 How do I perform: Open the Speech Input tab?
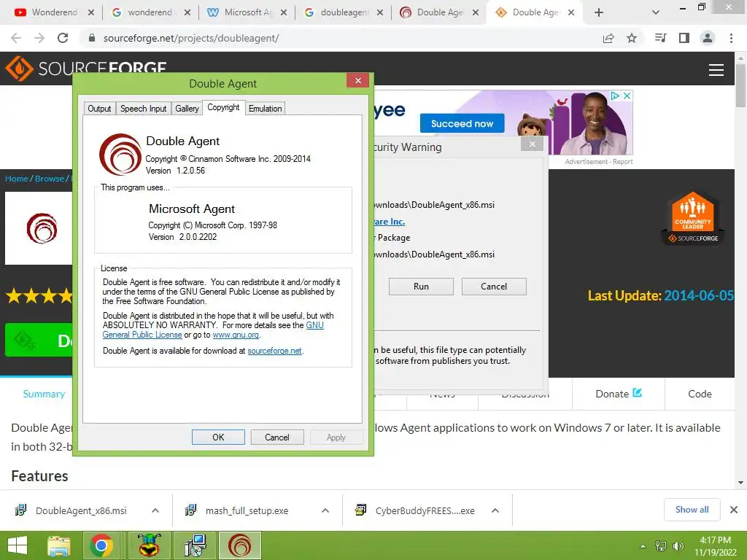coord(144,109)
